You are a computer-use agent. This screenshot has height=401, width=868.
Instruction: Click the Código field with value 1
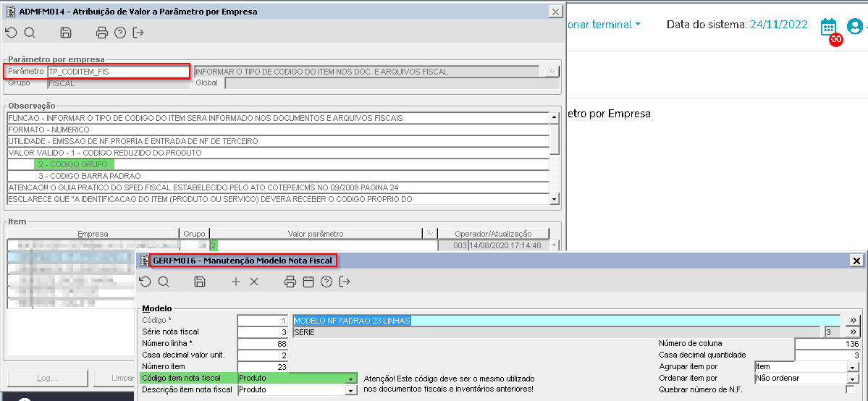[x=263, y=321]
